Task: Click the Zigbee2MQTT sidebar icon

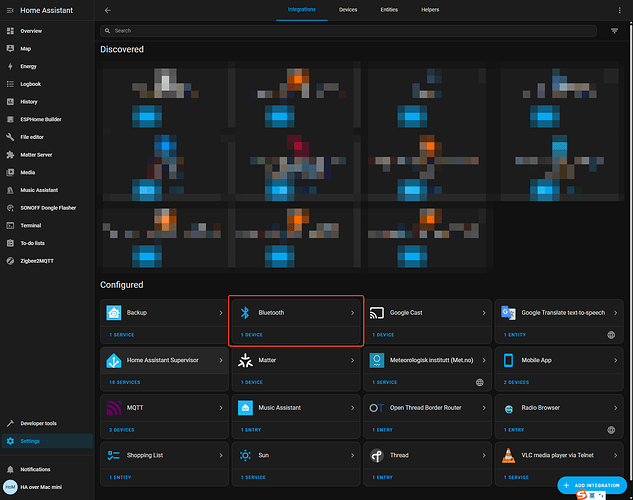Action: click(x=10, y=261)
